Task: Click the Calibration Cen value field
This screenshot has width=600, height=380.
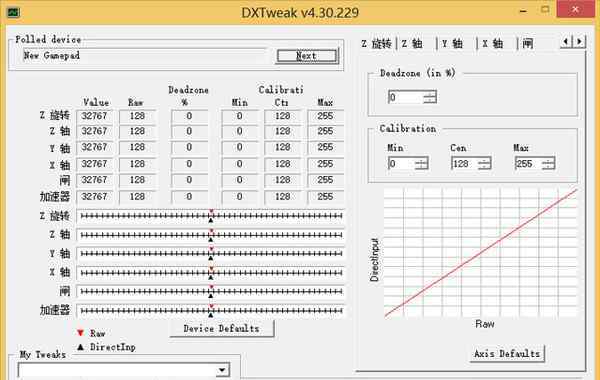Action: pyautogui.click(x=465, y=164)
